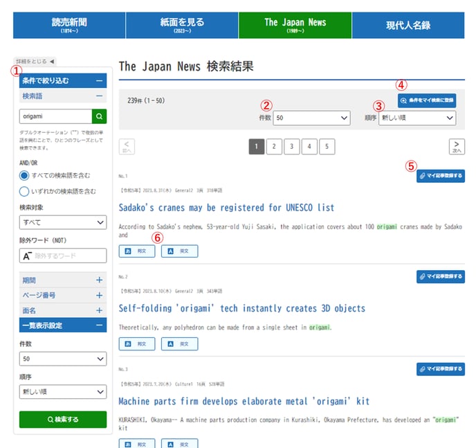Switch to the 読売新聞 tab
Image resolution: width=476 pixels, height=448 pixels.
coord(69,25)
